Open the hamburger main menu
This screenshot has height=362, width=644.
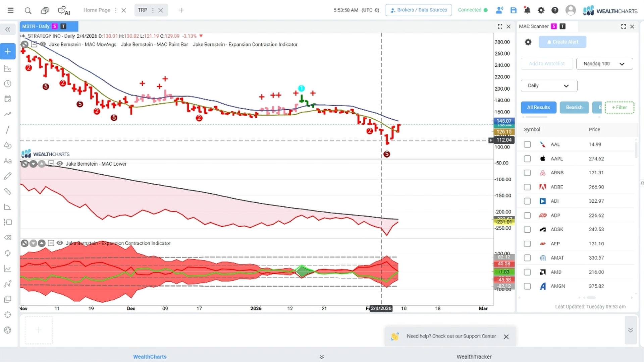(x=11, y=10)
